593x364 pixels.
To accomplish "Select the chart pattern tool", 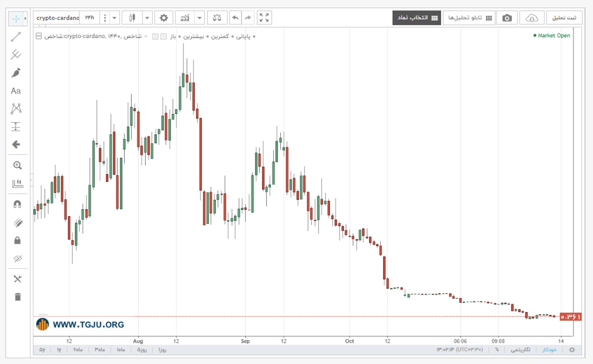I will point(16,108).
